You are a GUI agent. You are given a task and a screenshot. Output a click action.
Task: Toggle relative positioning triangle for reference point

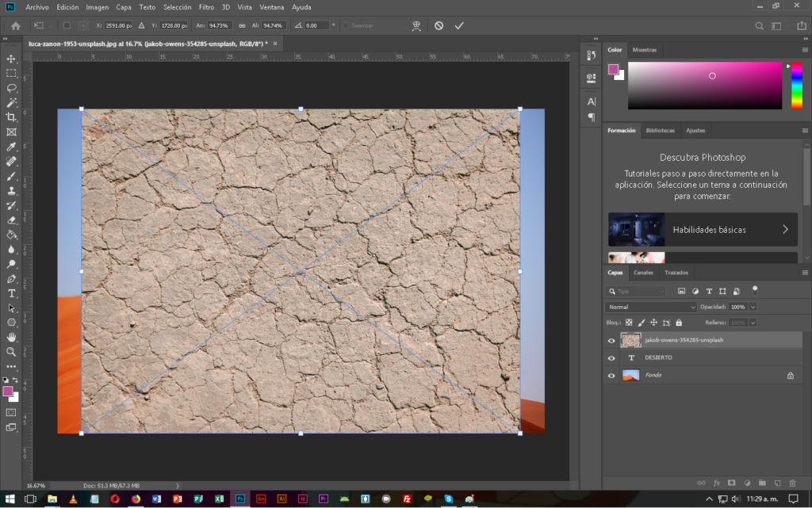point(141,25)
